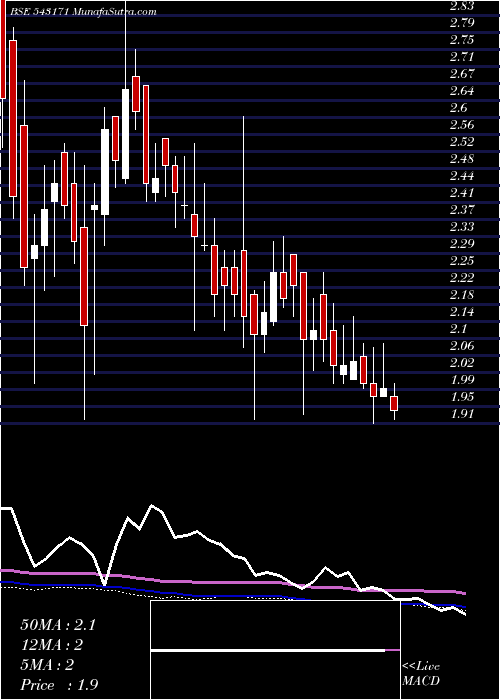Click the 2.83 price axis label
The height and width of the screenshot is (700, 500).
tap(461, 5)
